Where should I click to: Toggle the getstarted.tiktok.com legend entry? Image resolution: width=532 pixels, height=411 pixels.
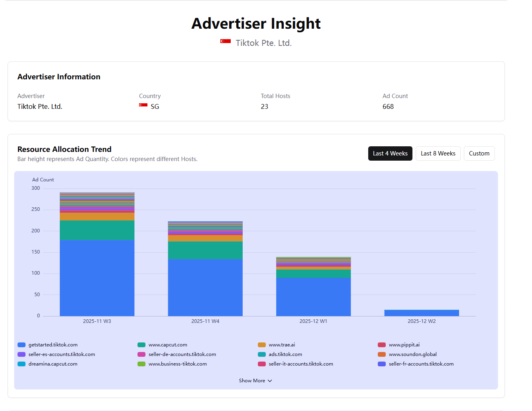click(48, 345)
